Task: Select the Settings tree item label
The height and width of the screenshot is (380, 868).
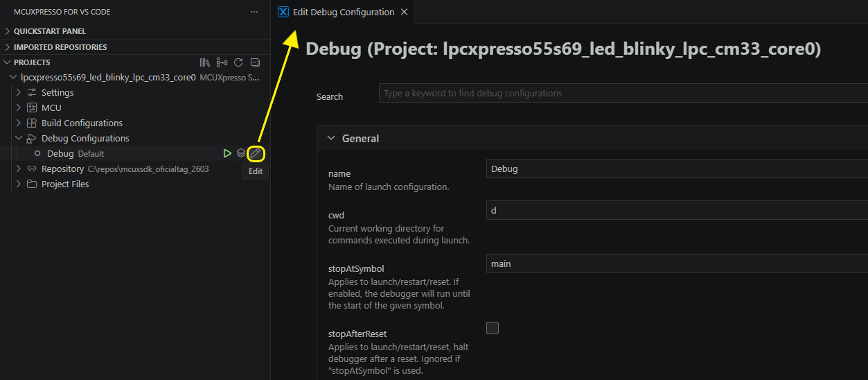Action: pyautogui.click(x=57, y=92)
